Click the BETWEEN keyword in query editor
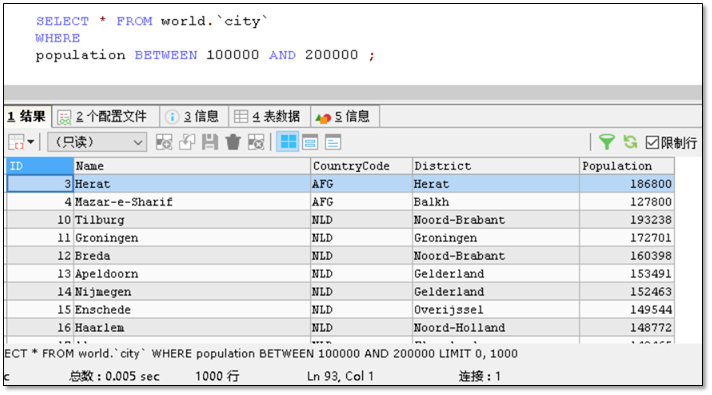The height and width of the screenshot is (395, 712). click(166, 55)
